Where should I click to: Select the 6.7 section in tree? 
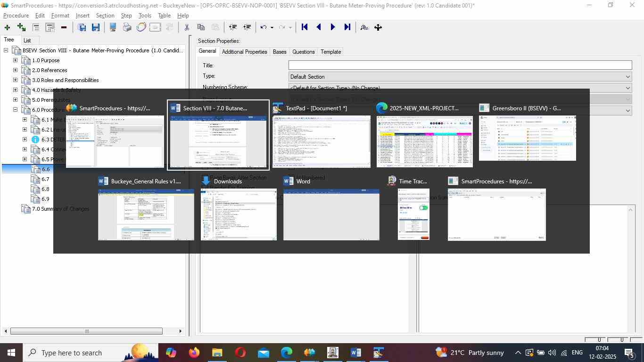coord(45,179)
